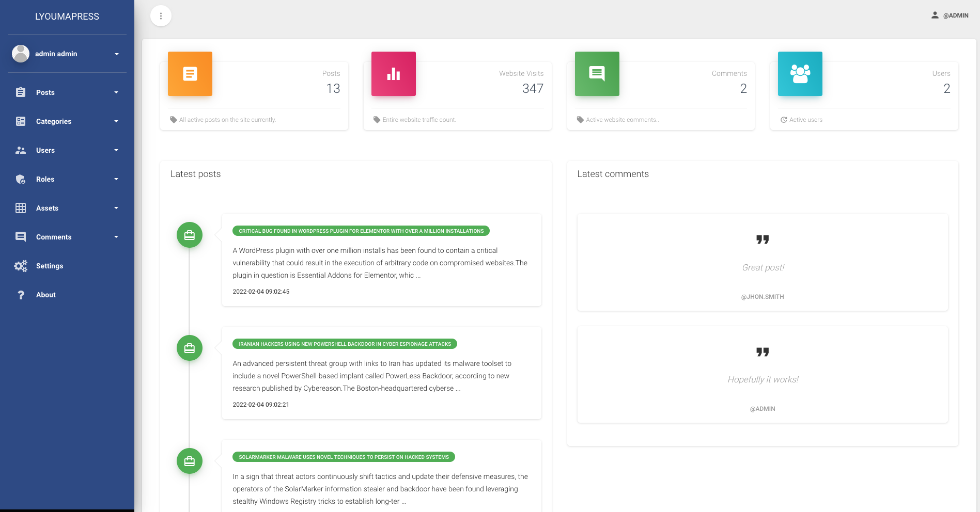Click the Categories icon in sidebar
The height and width of the screenshot is (512, 980).
(x=21, y=121)
